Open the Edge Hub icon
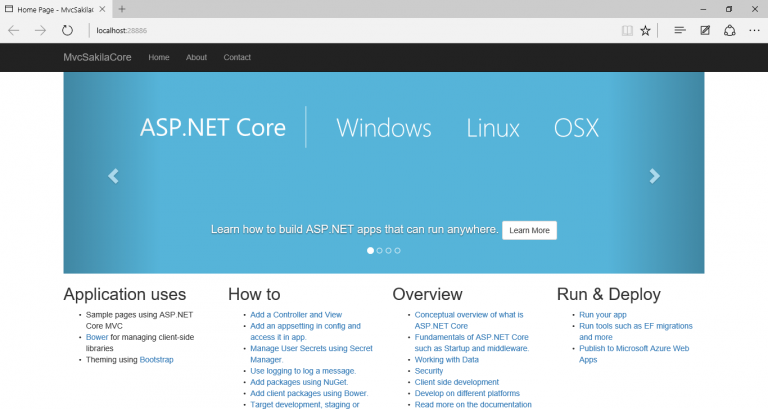The width and height of the screenshot is (768, 409). (680, 30)
